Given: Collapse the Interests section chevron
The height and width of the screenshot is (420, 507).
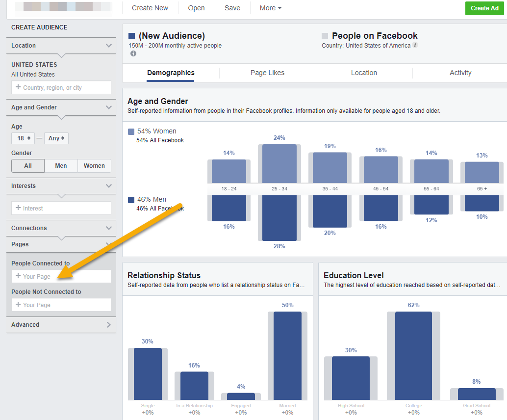Looking at the screenshot, I should point(109,186).
